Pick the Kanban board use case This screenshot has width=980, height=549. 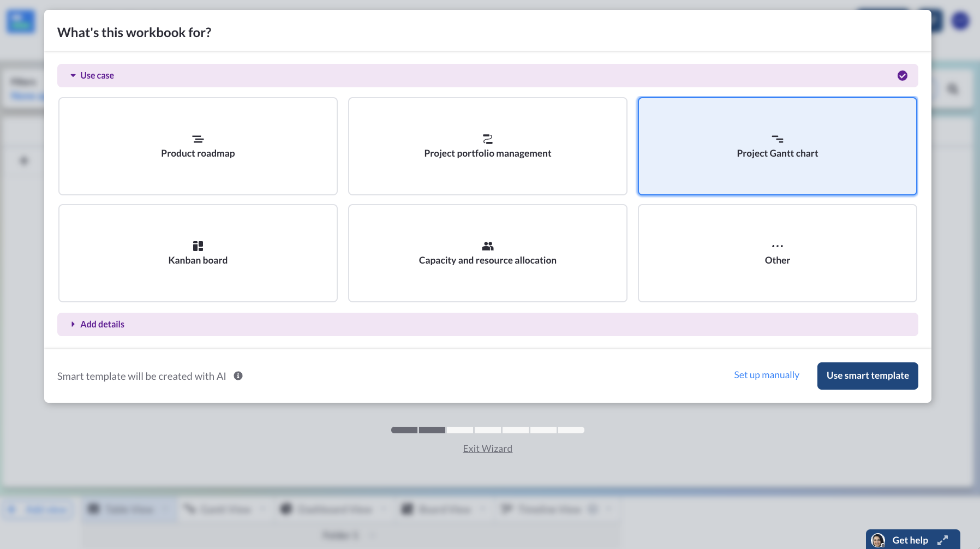(x=198, y=253)
